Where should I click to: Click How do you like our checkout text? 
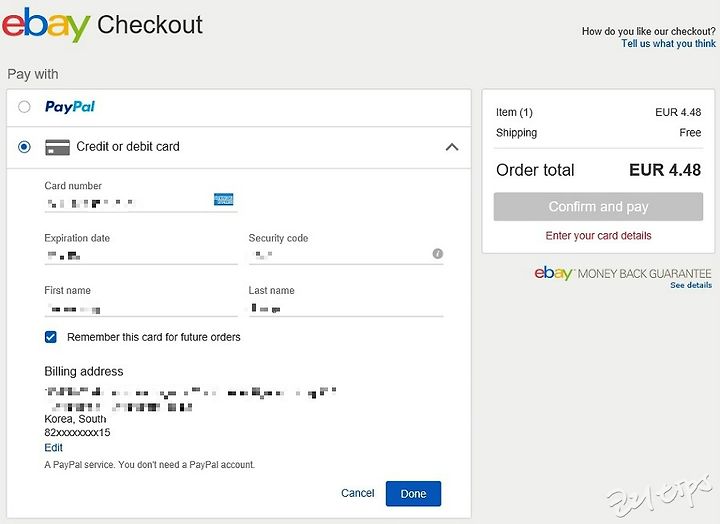(648, 31)
